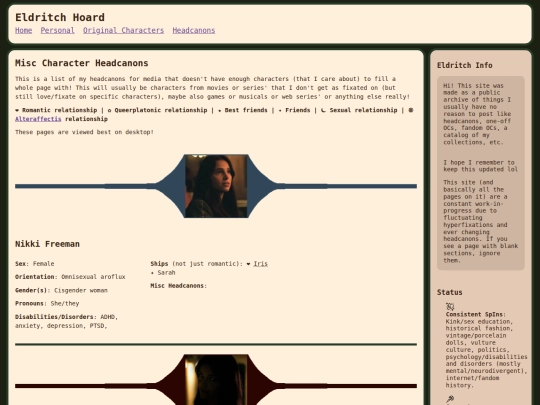Go to the Personal page link

click(58, 30)
